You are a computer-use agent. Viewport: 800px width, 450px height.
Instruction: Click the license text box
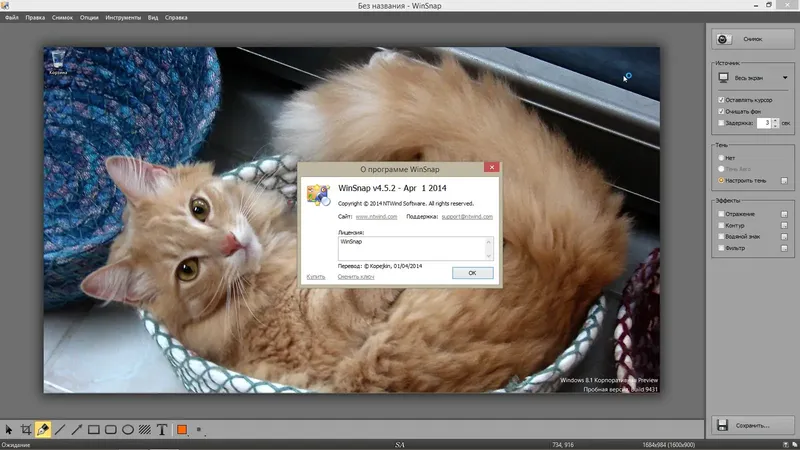click(x=415, y=248)
